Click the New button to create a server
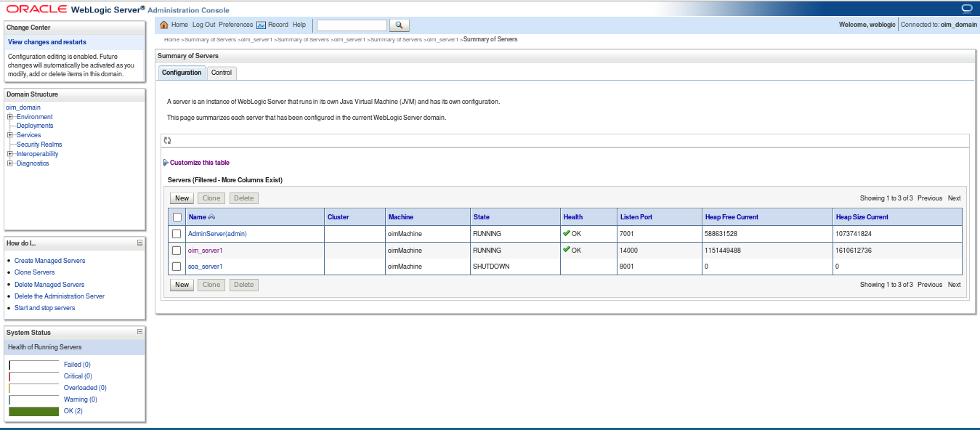Image resolution: width=980 pixels, height=430 pixels. [x=181, y=198]
